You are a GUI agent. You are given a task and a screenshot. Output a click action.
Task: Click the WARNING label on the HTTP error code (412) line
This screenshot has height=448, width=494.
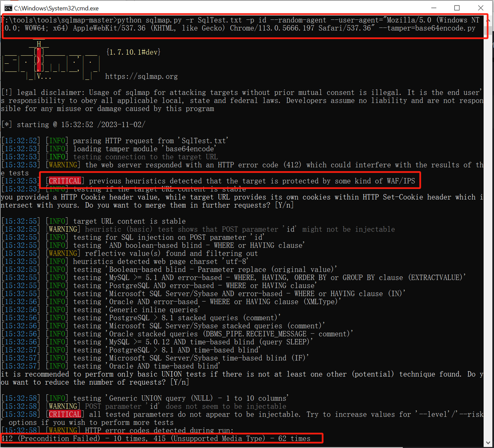63,165
